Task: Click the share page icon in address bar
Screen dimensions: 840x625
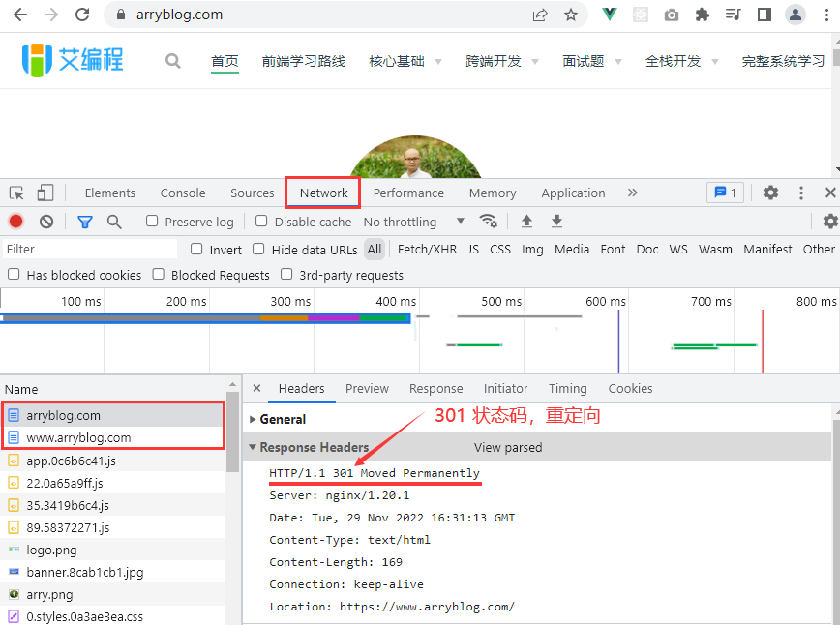Action: [539, 15]
